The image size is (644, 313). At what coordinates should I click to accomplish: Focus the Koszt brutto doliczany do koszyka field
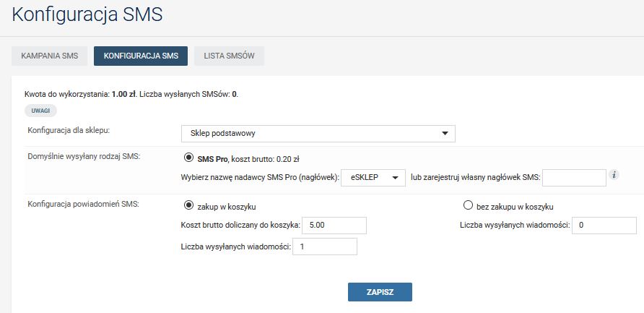pyautogui.click(x=334, y=226)
